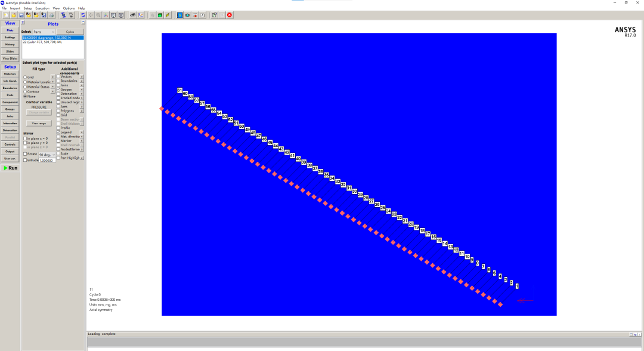
Task: Click the Print toolbar icon
Action: pyautogui.click(x=52, y=15)
